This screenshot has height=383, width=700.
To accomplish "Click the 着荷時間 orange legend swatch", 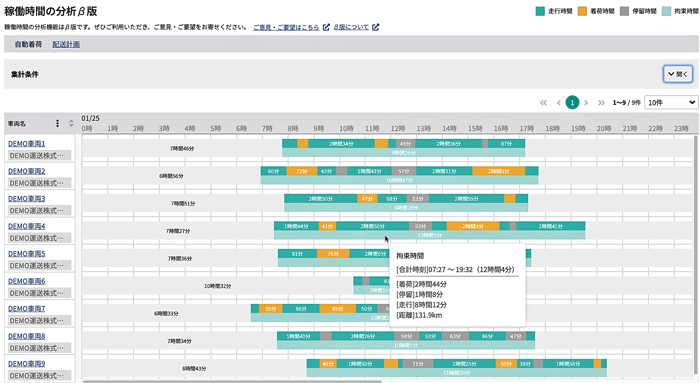I will tap(582, 11).
